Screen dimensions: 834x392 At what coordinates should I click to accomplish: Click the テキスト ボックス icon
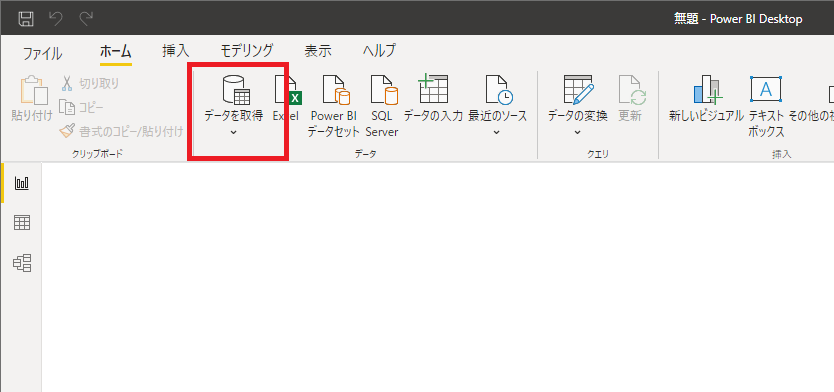(766, 89)
